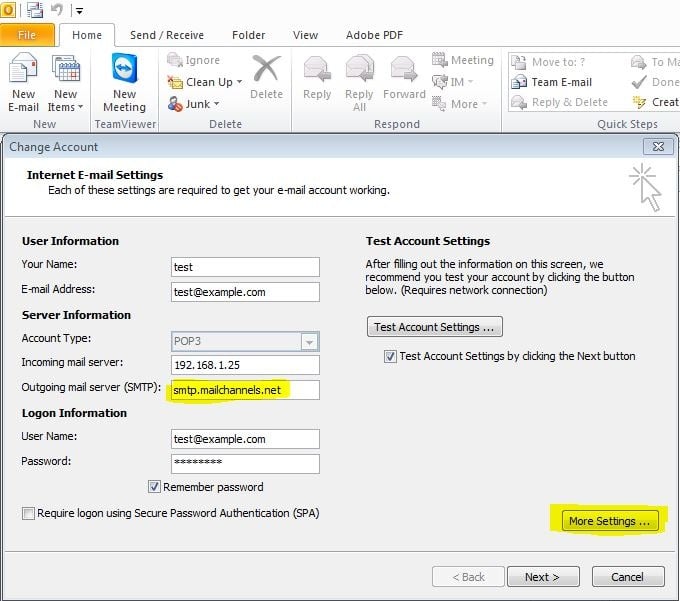This screenshot has height=601, width=680.
Task: Close the Change Account dialog
Action: pyautogui.click(x=658, y=147)
